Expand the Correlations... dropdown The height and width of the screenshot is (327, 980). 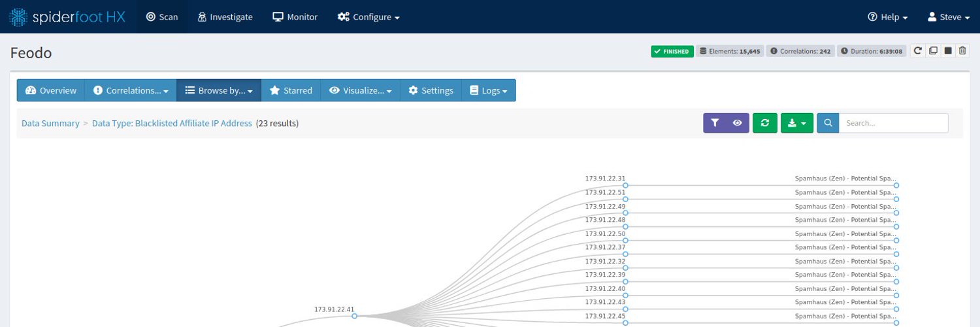pos(131,91)
